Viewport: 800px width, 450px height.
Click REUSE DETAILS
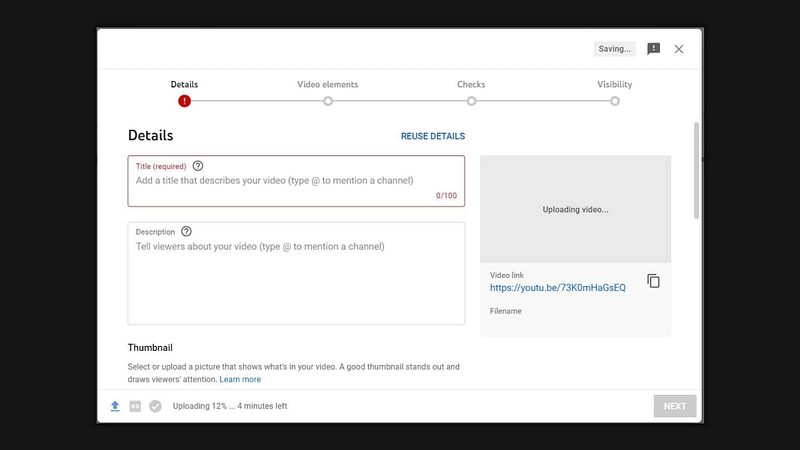(x=433, y=136)
